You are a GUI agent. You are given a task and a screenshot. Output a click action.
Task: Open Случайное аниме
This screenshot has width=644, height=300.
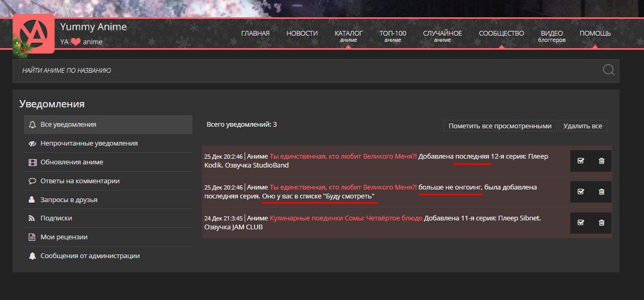click(x=442, y=36)
